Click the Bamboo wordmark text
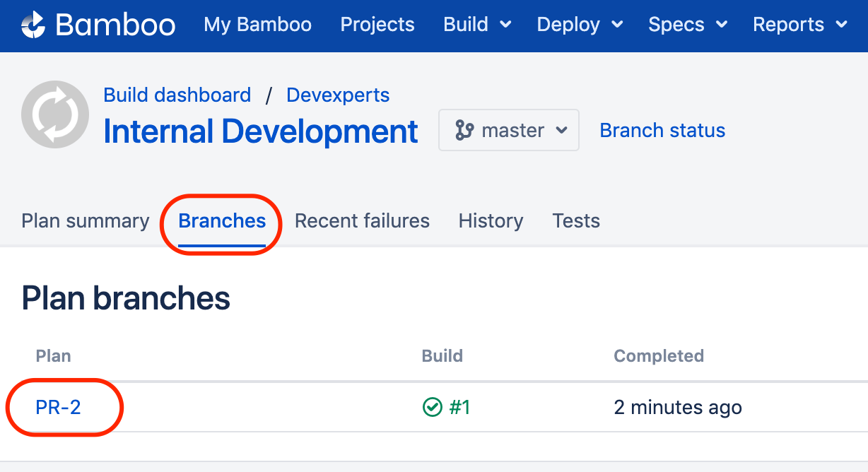This screenshot has height=472, width=868. [x=115, y=25]
